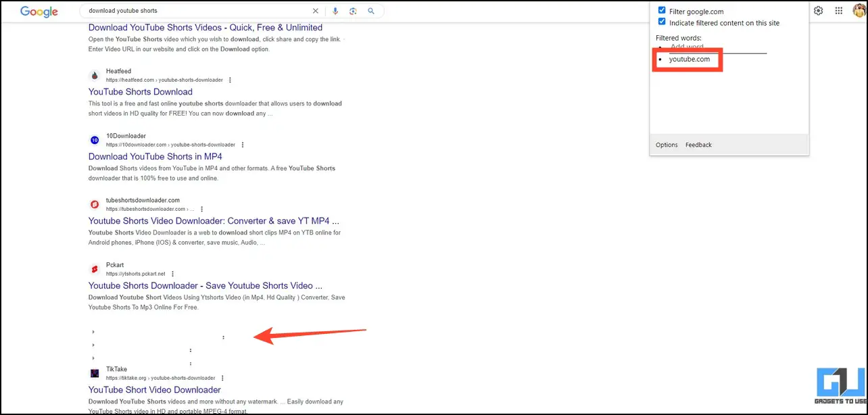Open the extension Feedback link
The width and height of the screenshot is (868, 415).
[x=698, y=145]
